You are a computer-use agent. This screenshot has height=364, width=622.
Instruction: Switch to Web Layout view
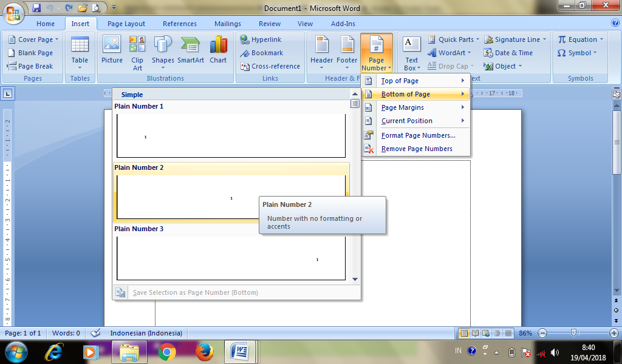[485, 333]
